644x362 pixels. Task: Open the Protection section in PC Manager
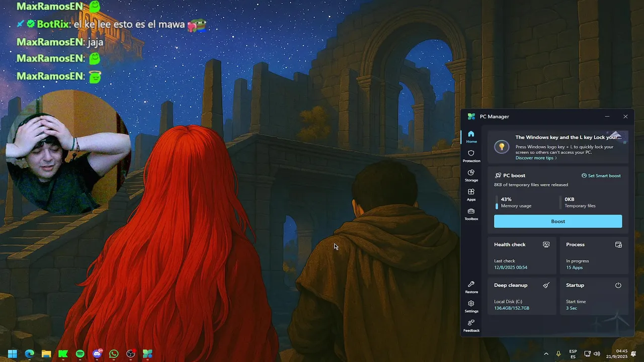point(471,156)
